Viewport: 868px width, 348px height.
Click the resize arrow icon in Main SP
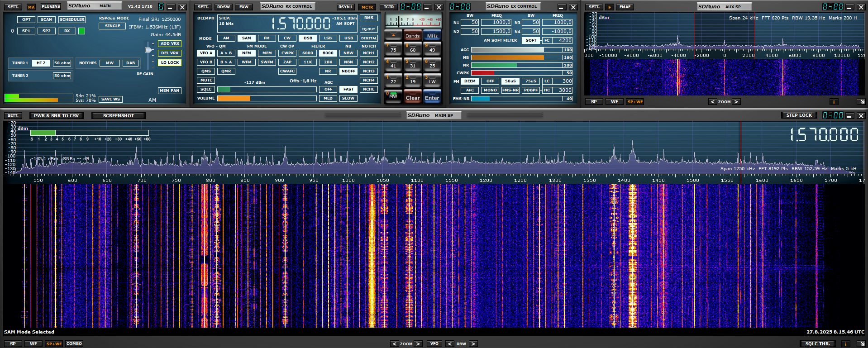click(861, 344)
